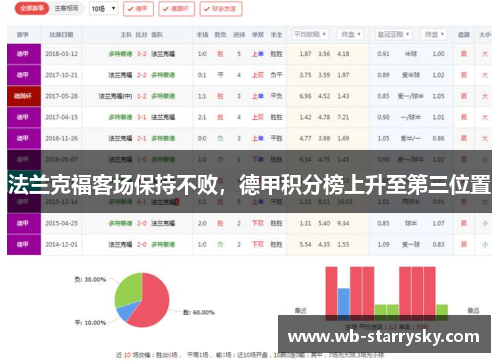
Task: Toggle the 德国杯 checkbox filter
Action: click(x=176, y=9)
